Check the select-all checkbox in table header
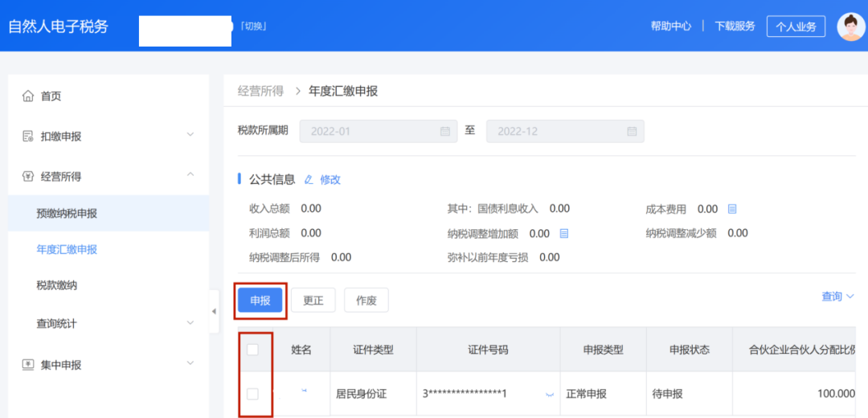 point(252,350)
